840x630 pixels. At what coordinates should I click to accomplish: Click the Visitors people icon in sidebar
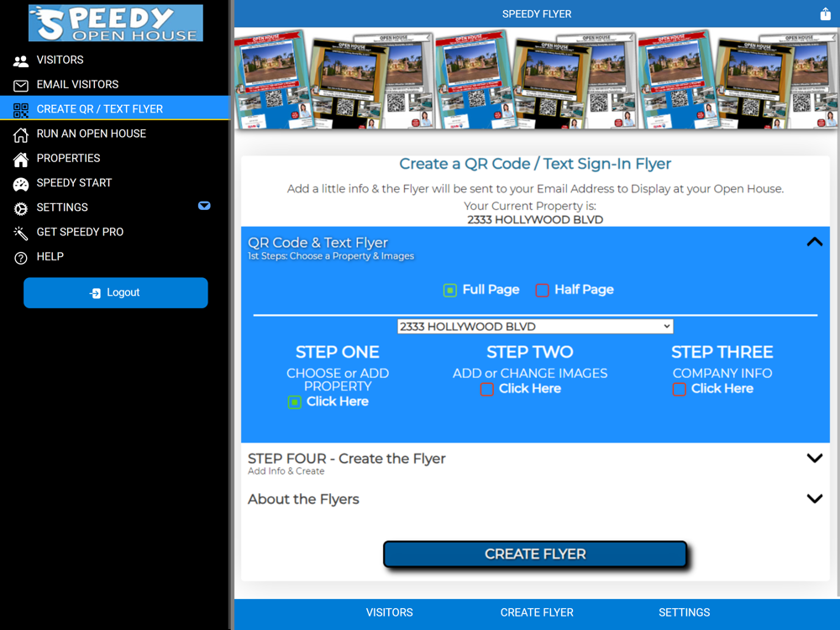tap(21, 61)
